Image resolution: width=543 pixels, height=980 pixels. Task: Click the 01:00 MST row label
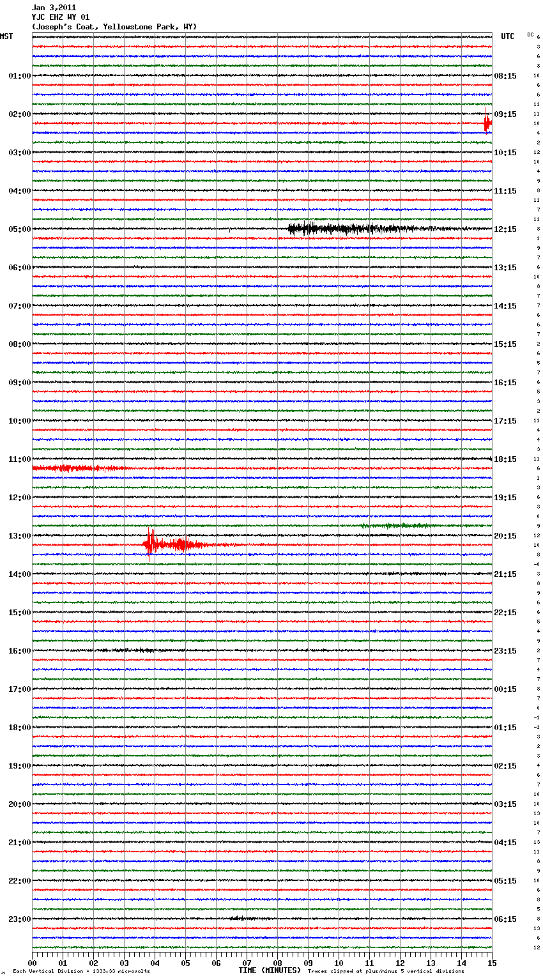pos(20,76)
